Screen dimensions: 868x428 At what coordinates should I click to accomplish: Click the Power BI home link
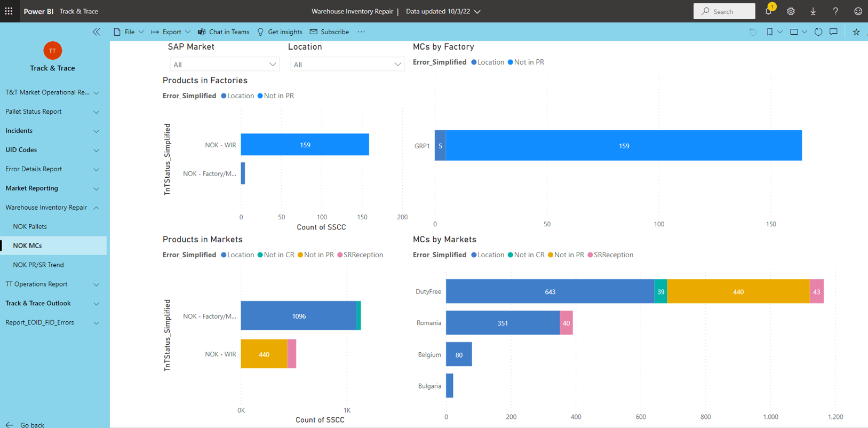[x=38, y=11]
